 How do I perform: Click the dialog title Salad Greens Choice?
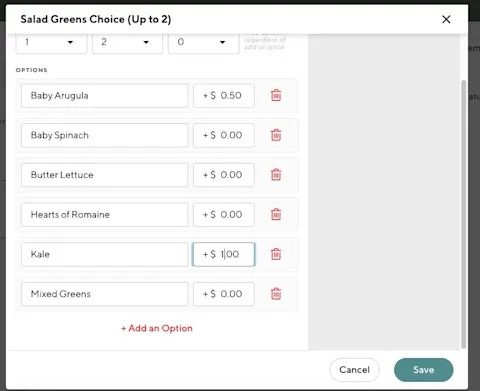click(x=96, y=19)
